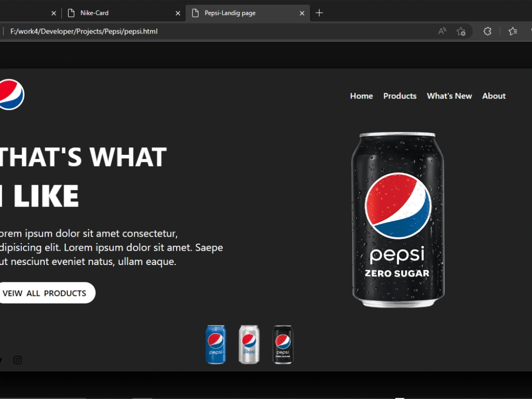Click the Pepsi logo in the header
532x399 pixels.
(9, 94)
